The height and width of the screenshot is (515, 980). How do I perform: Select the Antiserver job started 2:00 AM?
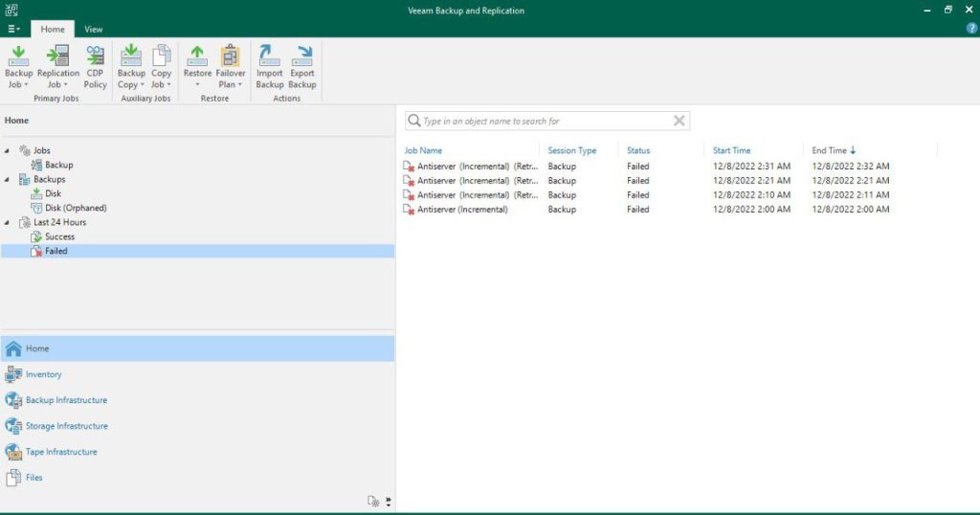tap(647, 210)
